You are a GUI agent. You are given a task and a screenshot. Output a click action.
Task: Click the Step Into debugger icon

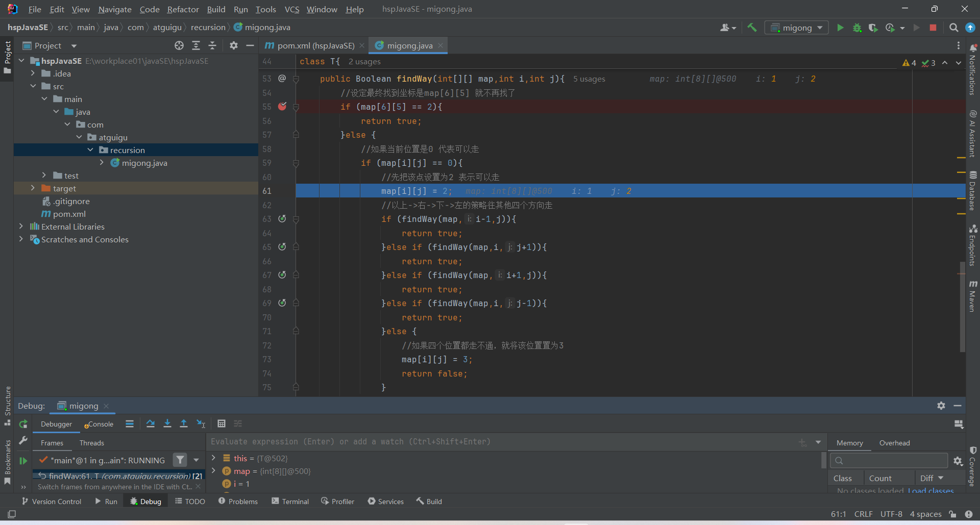coord(167,423)
